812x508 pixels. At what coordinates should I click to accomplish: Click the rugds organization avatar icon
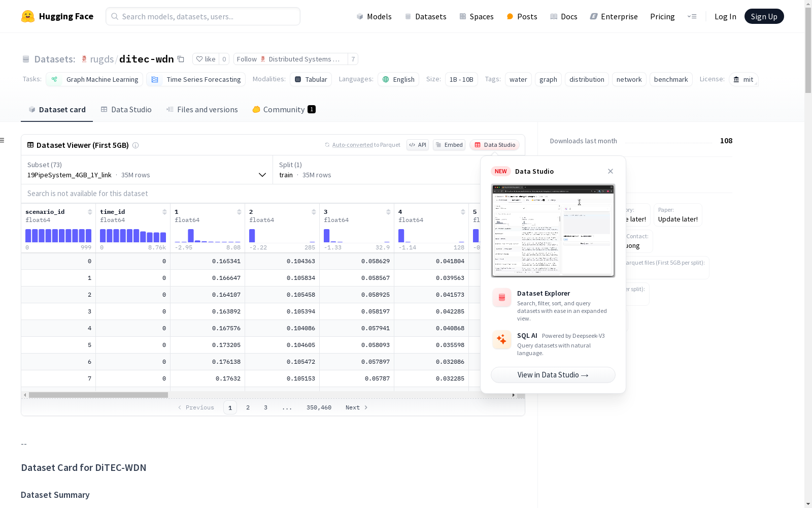84,59
